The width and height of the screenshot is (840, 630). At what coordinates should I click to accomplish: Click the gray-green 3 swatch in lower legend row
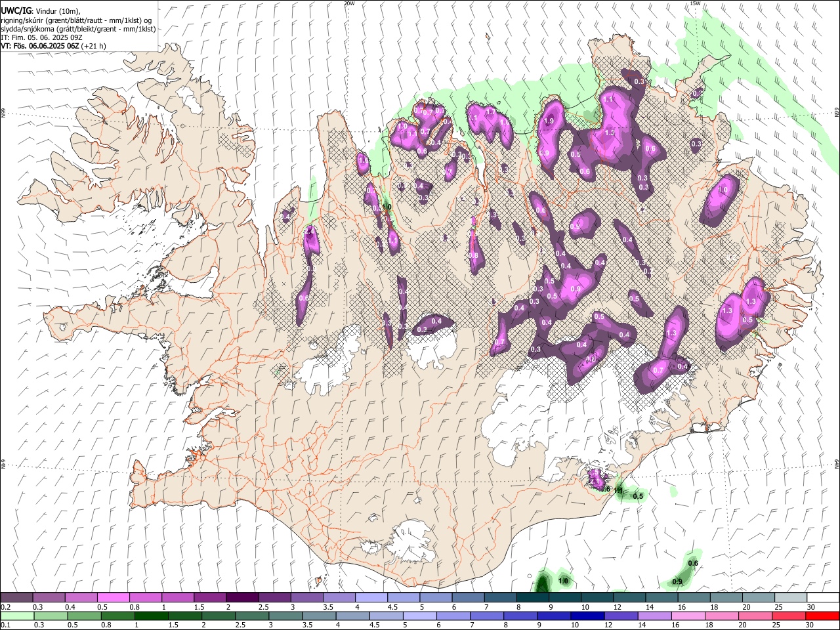285,616
